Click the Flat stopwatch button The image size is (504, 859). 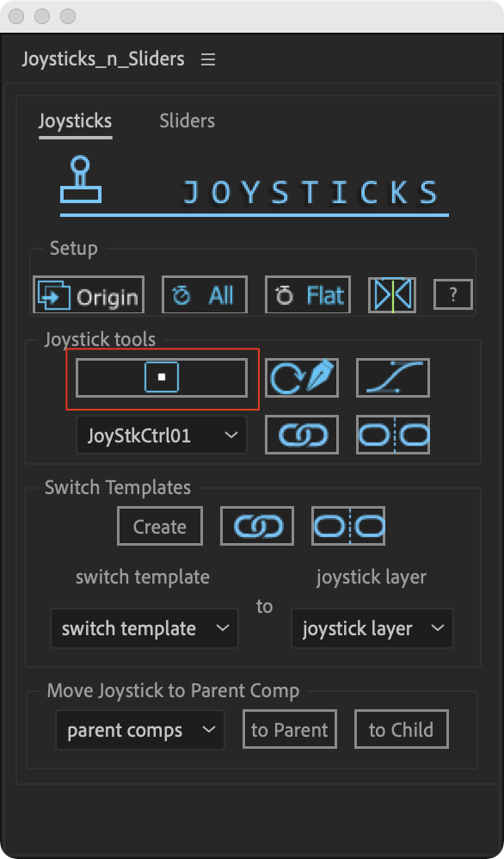click(308, 294)
